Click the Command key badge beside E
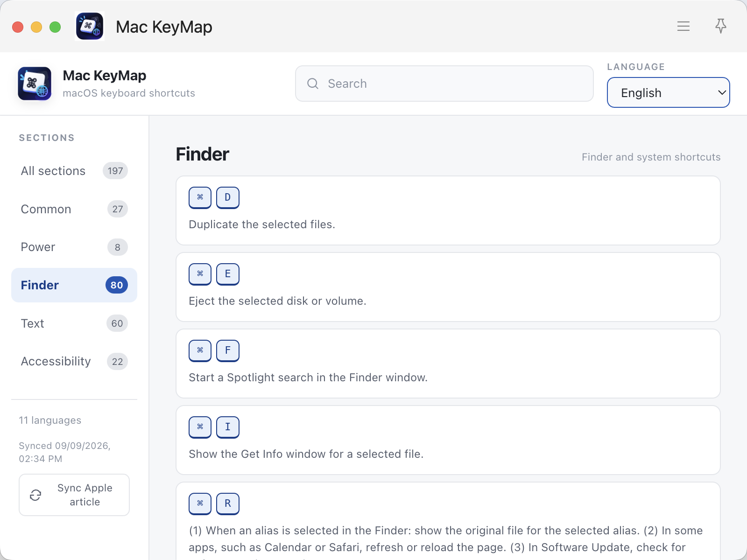This screenshot has width=747, height=560. pyautogui.click(x=200, y=274)
